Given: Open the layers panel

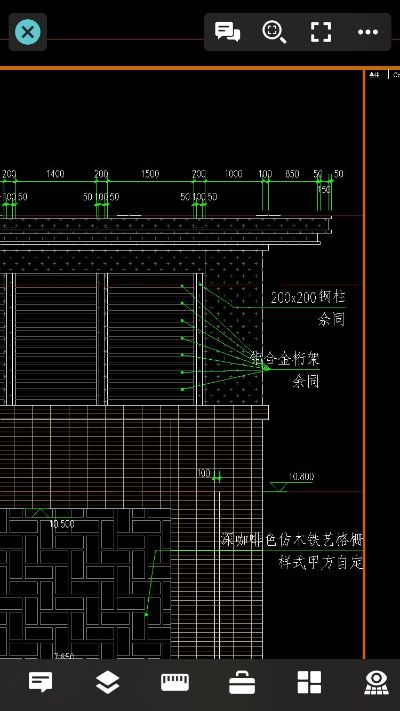Looking at the screenshot, I should click(108, 682).
